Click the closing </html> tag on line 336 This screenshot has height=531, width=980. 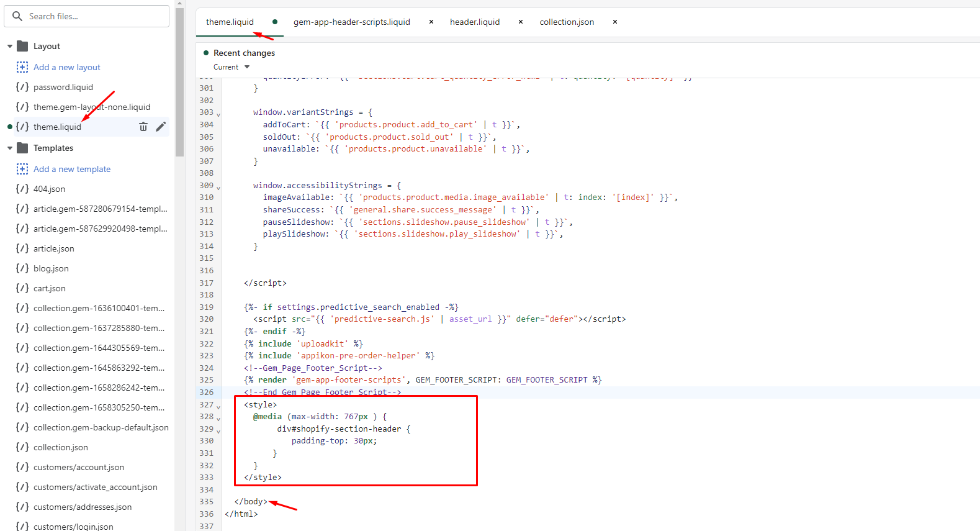point(241,514)
